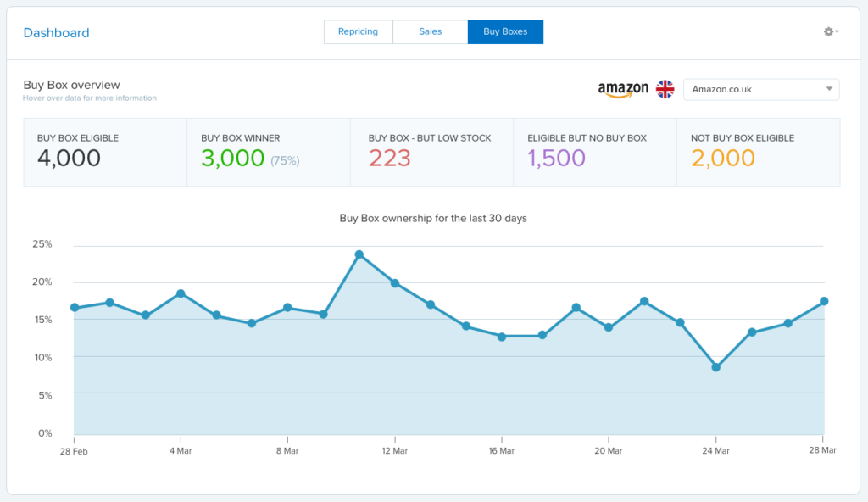Viewport: 868px width, 502px height.
Task: Click the '24 Mar' x-axis label
Action: pyautogui.click(x=715, y=451)
